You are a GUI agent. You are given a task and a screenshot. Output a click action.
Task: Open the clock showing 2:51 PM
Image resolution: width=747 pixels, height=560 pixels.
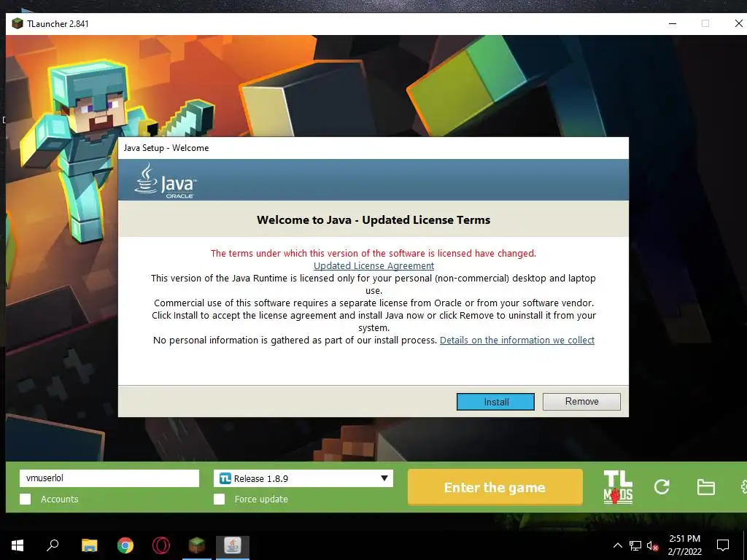[x=684, y=545]
